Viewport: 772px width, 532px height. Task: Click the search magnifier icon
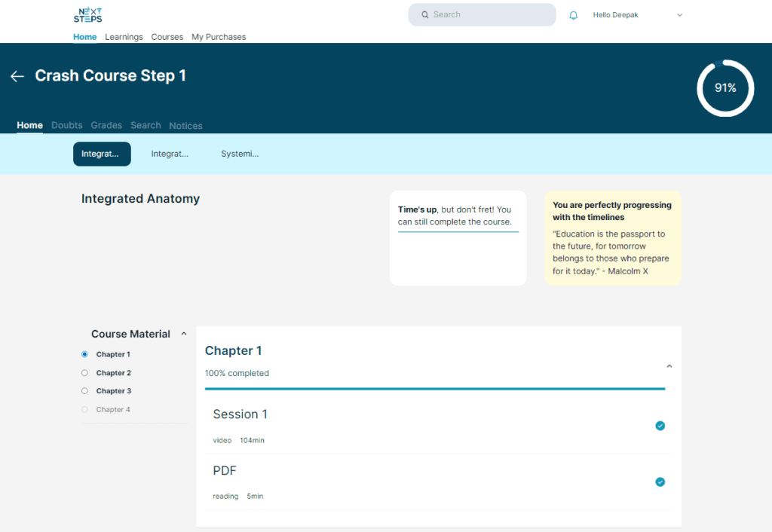[x=424, y=14]
